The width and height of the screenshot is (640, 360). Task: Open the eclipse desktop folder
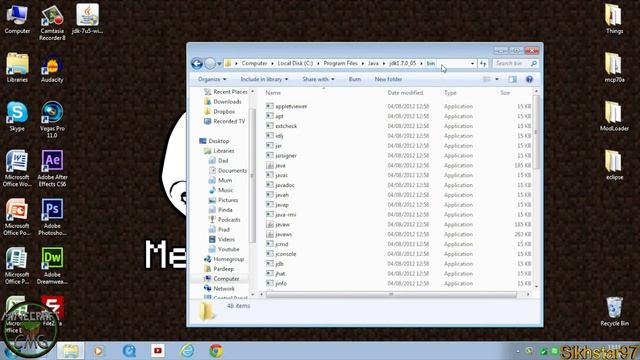(614, 166)
